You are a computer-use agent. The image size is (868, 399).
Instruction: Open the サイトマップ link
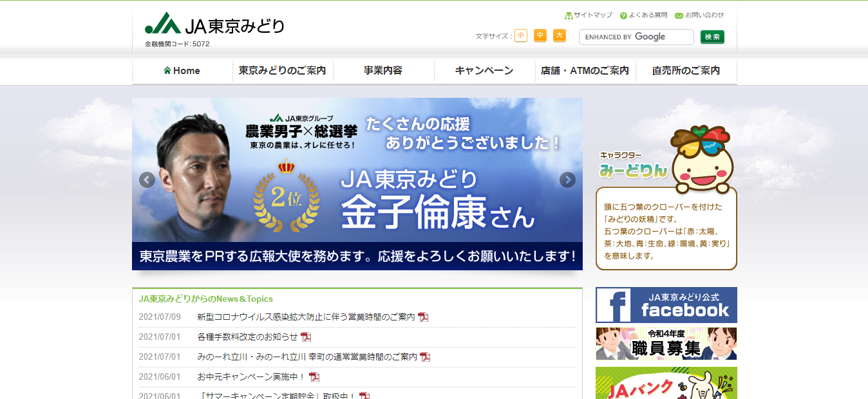click(593, 15)
